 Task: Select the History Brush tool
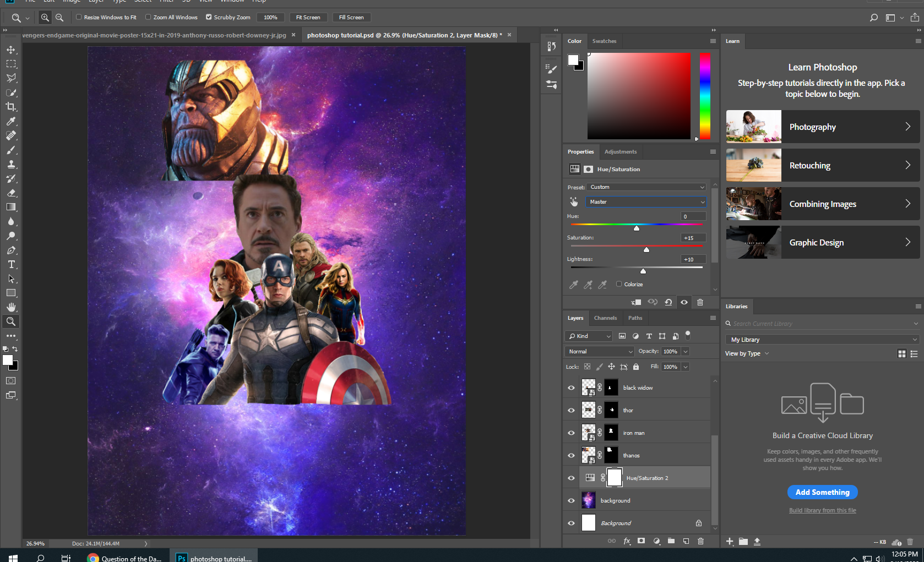tap(11, 178)
